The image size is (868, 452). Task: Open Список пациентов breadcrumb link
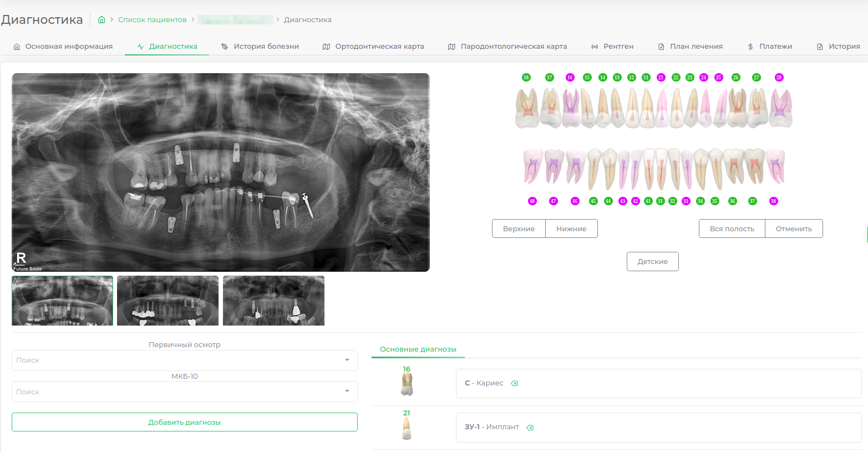(x=153, y=19)
